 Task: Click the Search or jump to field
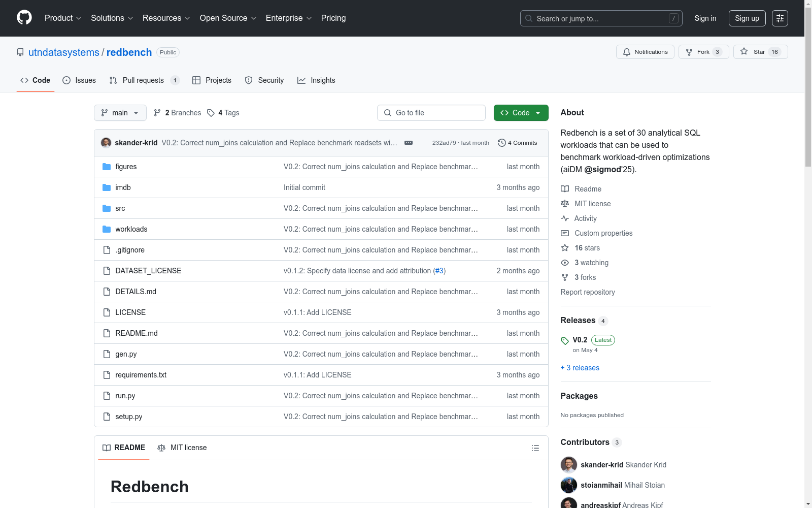point(601,18)
